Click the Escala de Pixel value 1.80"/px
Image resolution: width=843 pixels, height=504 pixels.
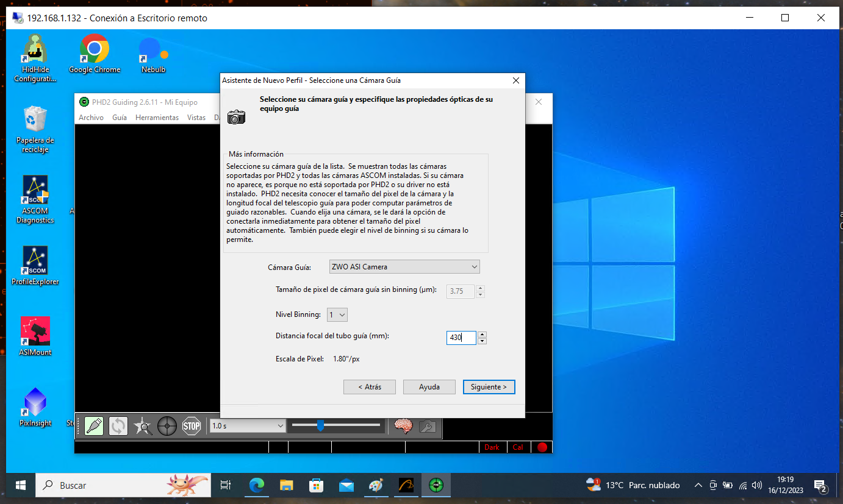click(346, 359)
